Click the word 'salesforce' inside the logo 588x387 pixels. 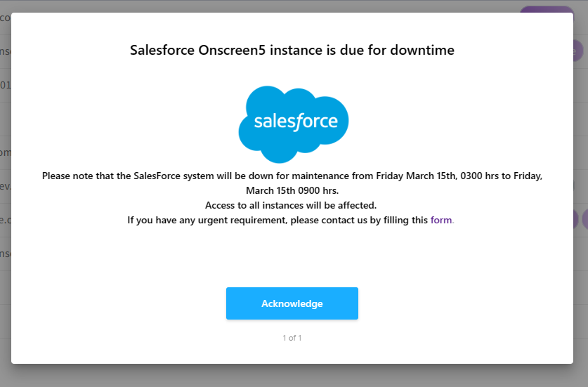pos(296,122)
